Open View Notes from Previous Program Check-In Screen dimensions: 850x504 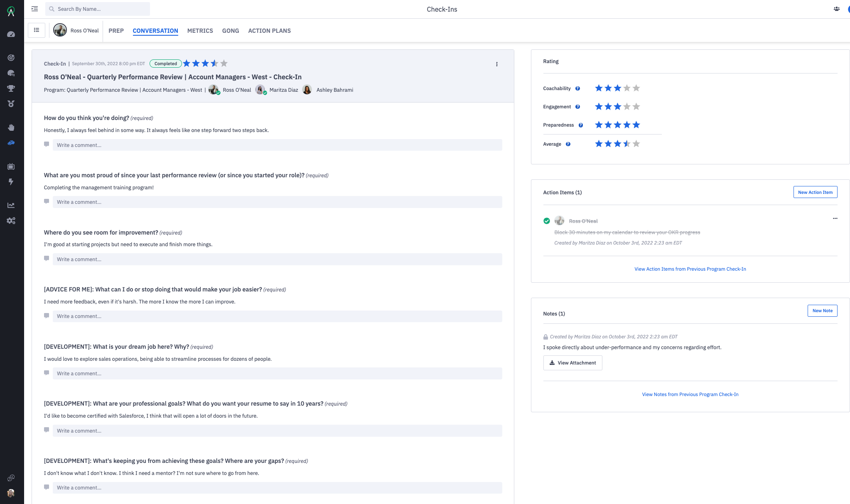690,394
